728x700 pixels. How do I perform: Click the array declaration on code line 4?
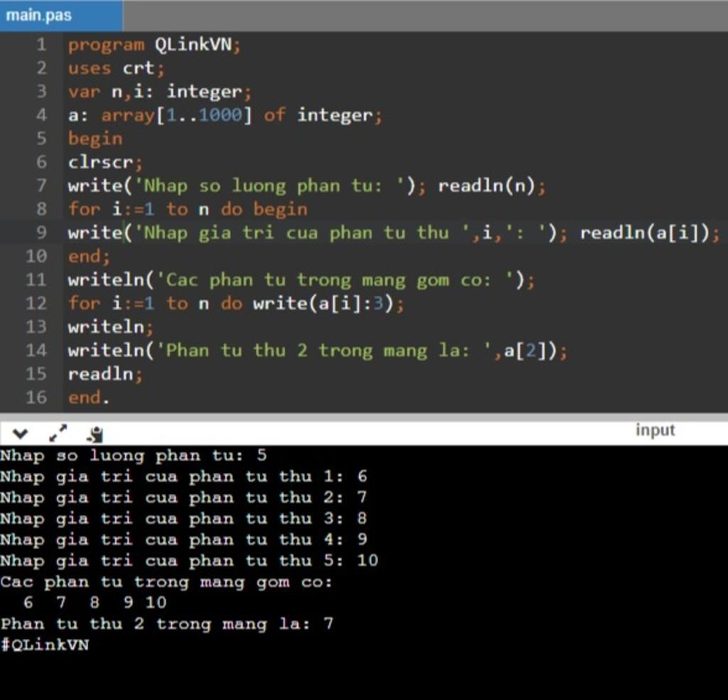coord(225,115)
